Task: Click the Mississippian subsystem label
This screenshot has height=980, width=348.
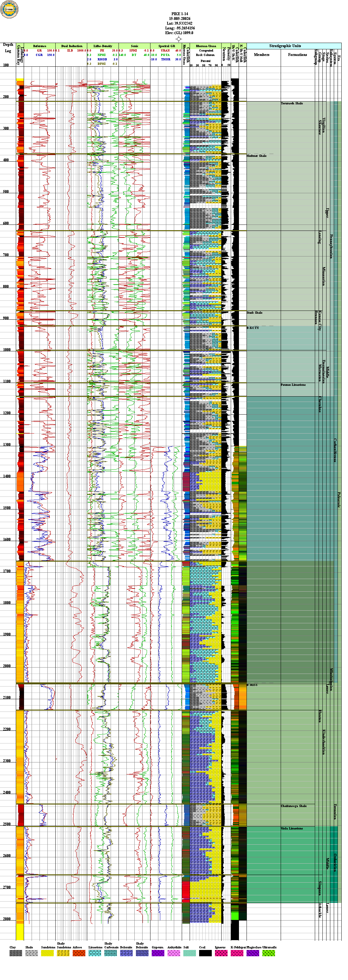Action: [331, 680]
